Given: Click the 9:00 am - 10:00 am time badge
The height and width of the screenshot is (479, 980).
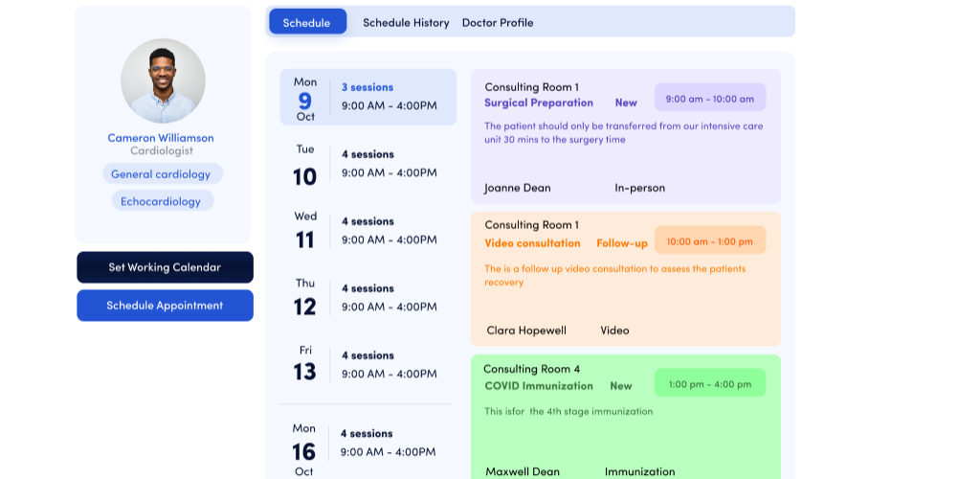Looking at the screenshot, I should tap(710, 98).
